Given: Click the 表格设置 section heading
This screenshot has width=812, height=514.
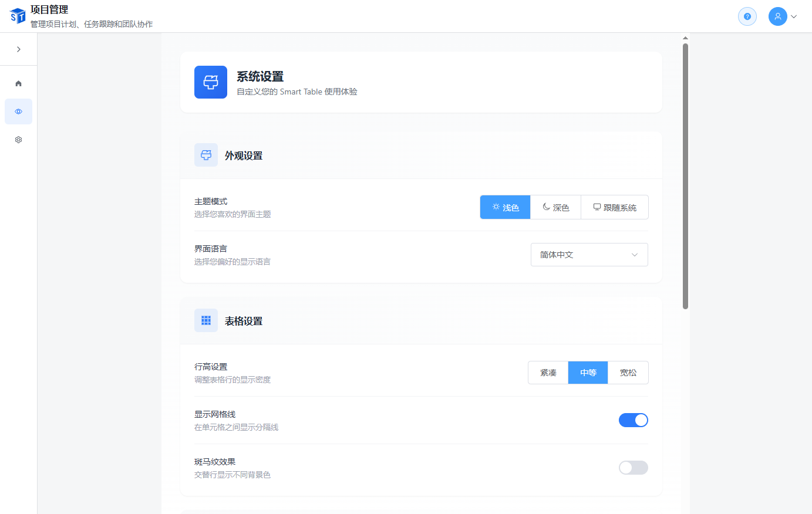Looking at the screenshot, I should [x=244, y=321].
